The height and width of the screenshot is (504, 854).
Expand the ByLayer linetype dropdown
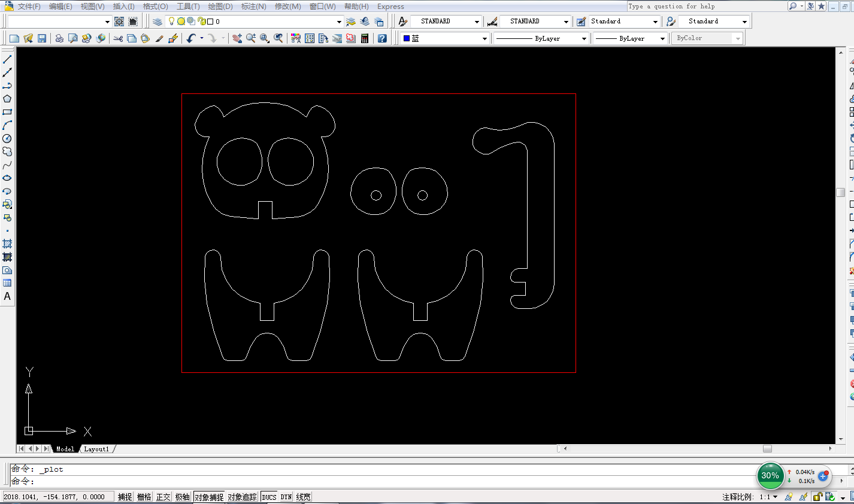tap(585, 38)
